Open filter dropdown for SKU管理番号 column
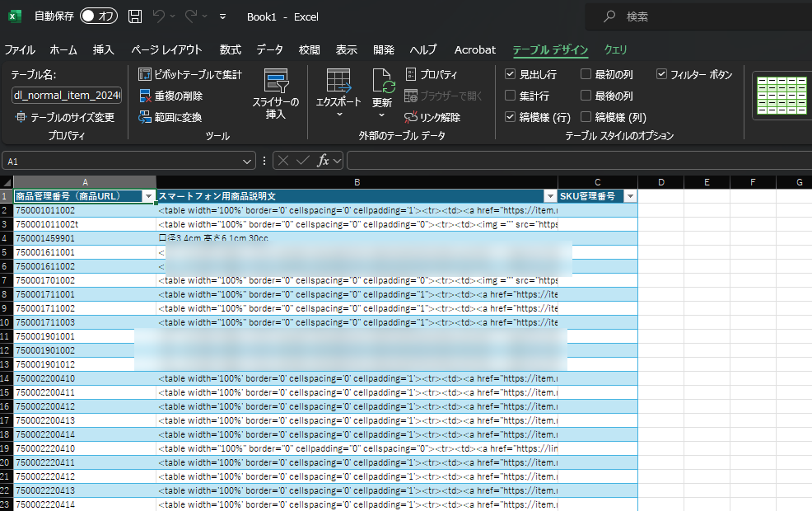Screen dimensions: 812x511 click(630, 196)
